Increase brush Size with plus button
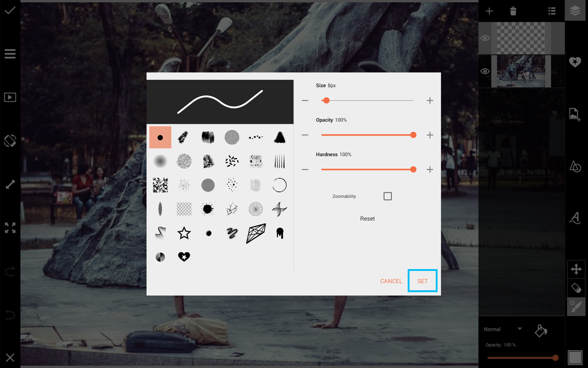The image size is (588, 368). (x=430, y=100)
